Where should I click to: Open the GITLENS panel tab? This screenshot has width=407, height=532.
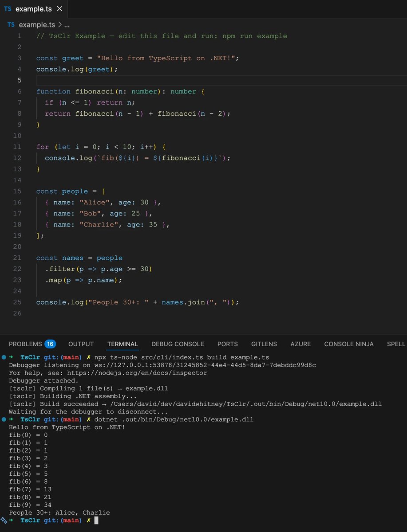[264, 344]
